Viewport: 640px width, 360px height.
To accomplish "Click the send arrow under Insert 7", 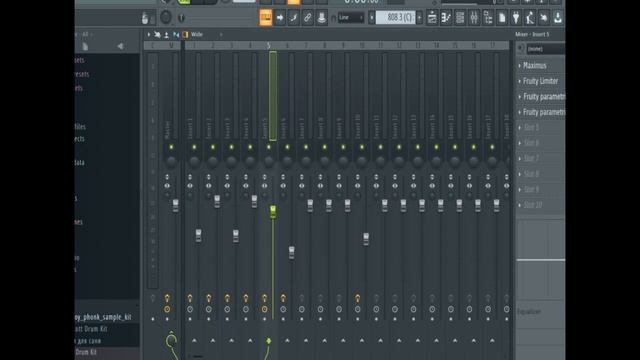I will [x=306, y=340].
